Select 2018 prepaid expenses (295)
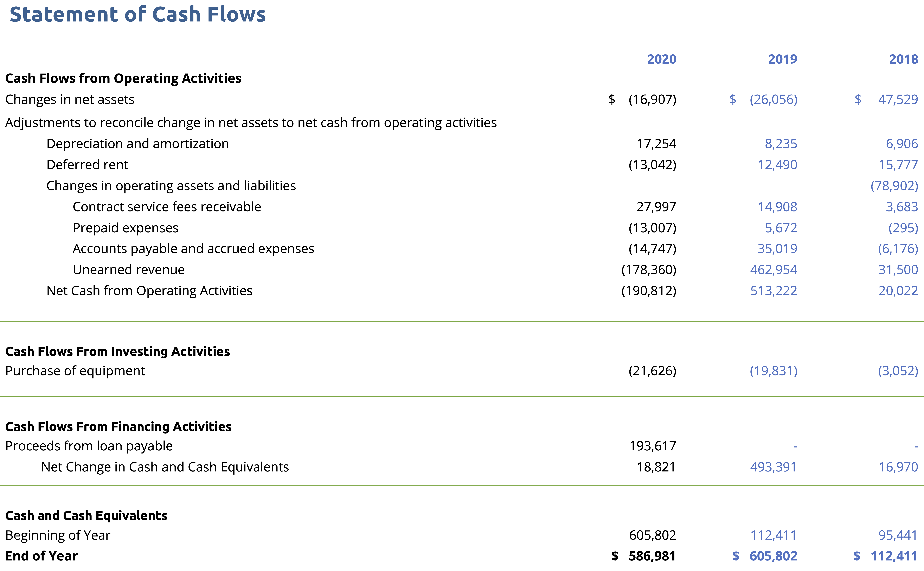This screenshot has height=571, width=924. click(x=903, y=228)
